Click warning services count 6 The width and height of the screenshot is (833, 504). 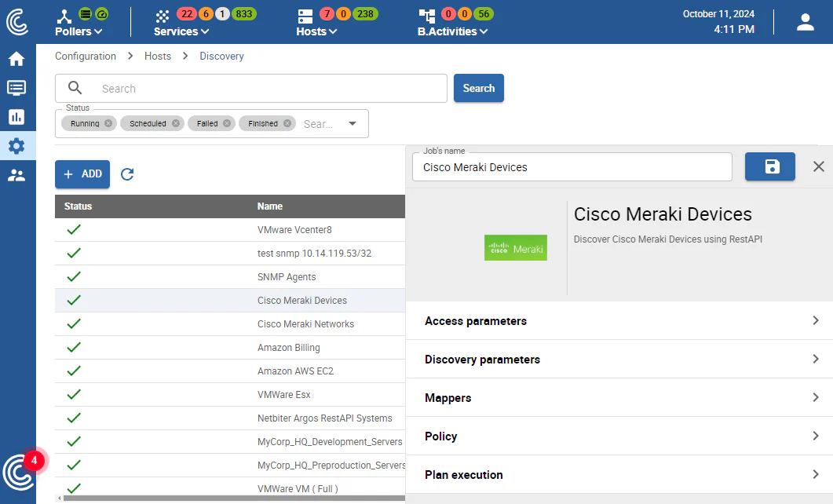point(206,14)
